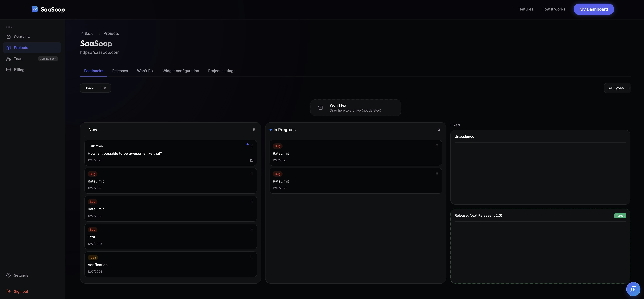The image size is (644, 299).
Task: Open Team via the people icon
Action: point(8,59)
